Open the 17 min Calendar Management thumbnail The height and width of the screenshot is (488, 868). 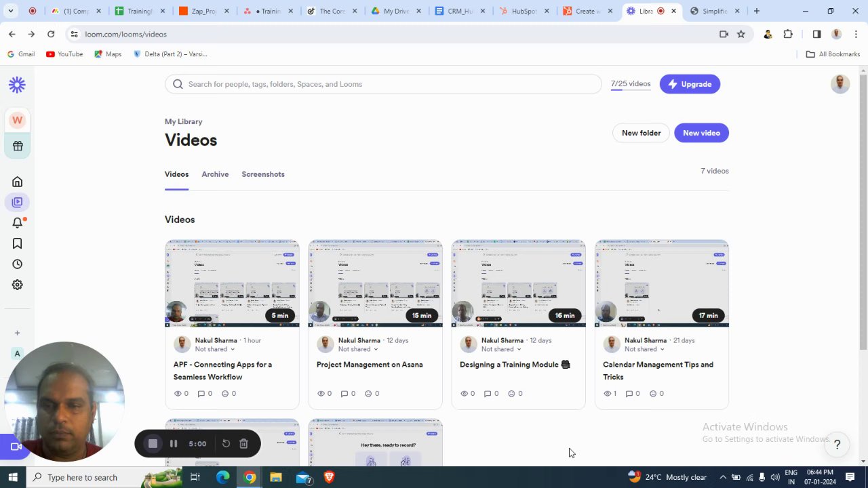pos(662,283)
